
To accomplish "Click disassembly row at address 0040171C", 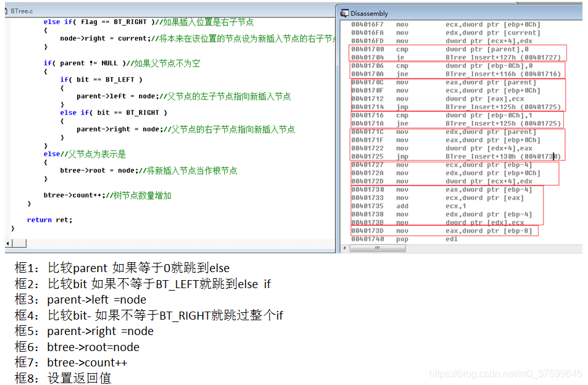I will pos(443,131).
